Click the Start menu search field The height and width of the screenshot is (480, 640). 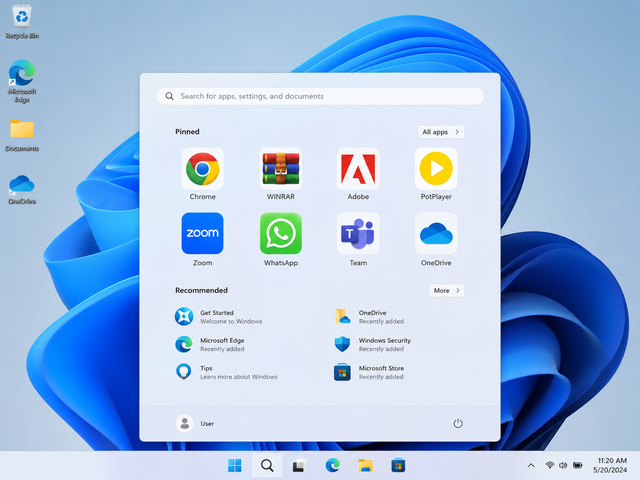click(320, 96)
